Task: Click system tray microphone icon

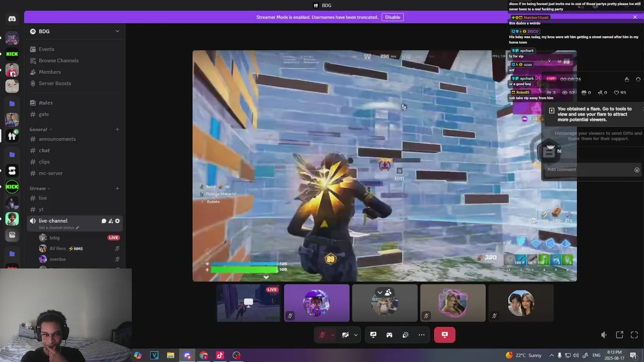Action: point(560,355)
